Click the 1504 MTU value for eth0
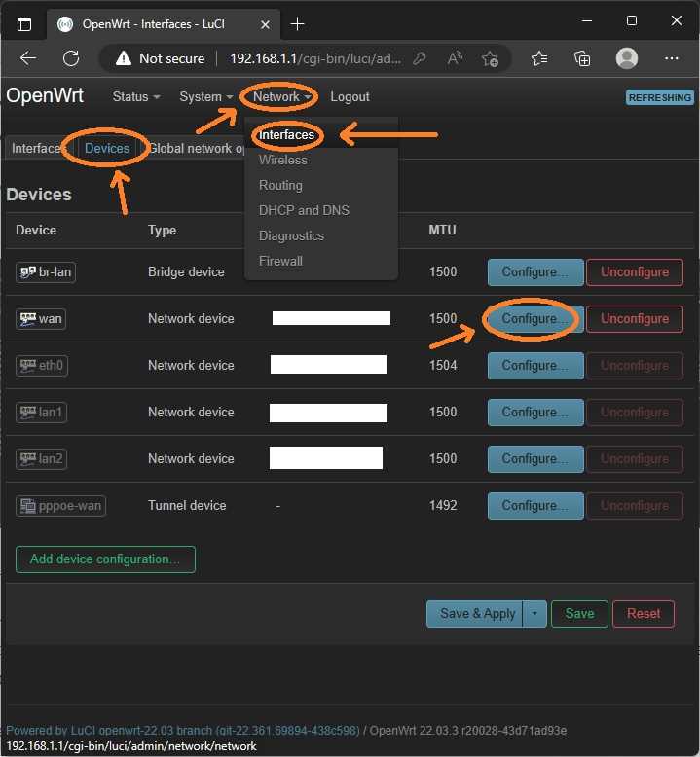 tap(443, 366)
